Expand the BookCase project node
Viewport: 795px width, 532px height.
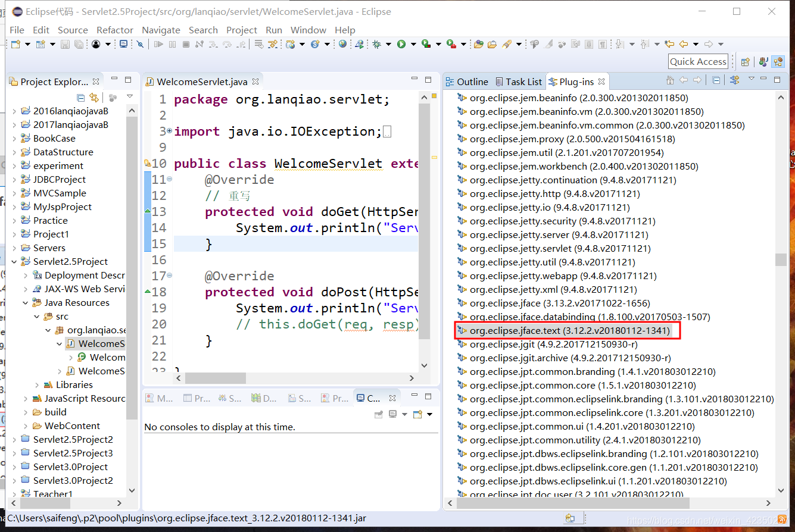(x=15, y=139)
